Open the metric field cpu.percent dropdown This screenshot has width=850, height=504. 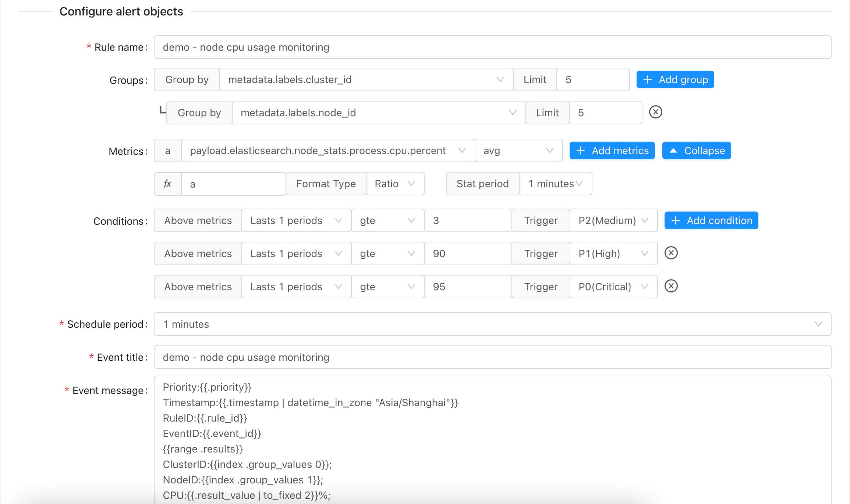point(327,150)
